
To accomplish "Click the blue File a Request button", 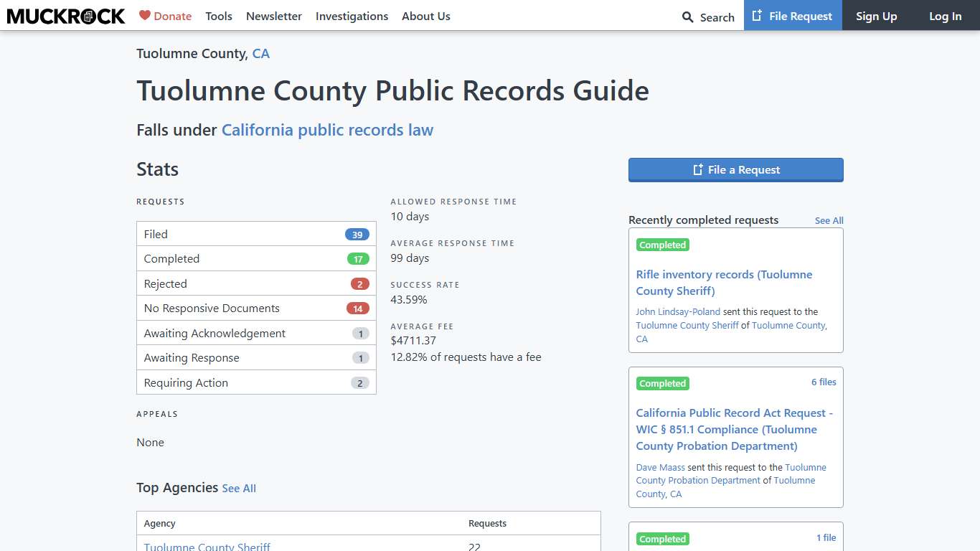I will click(735, 169).
